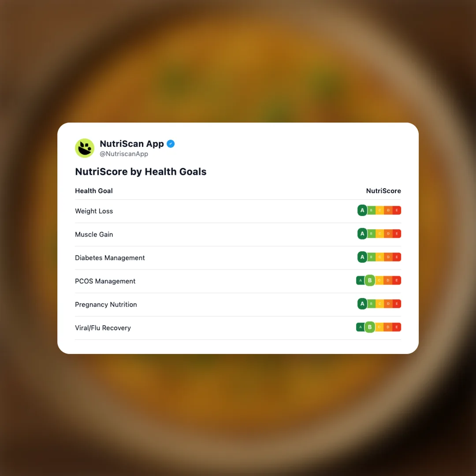
Task: Click the NutriScore by Health Goals heading
Action: [141, 171]
